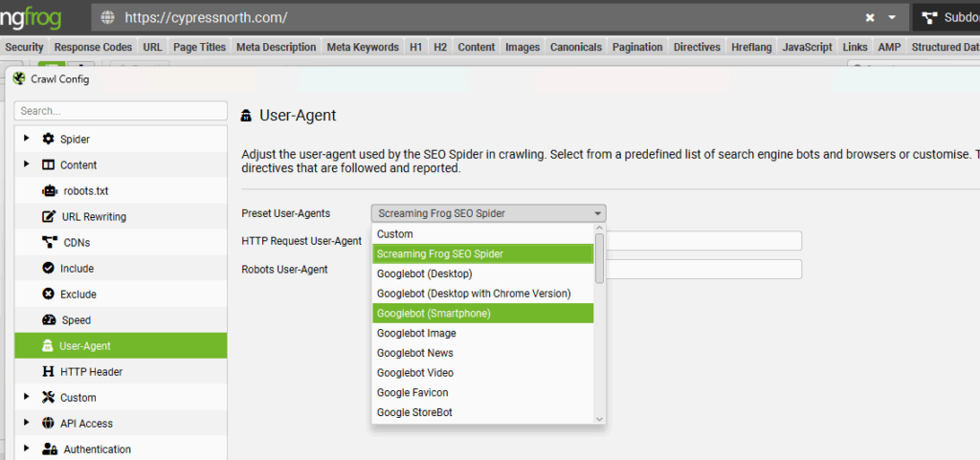
Task: Open the AMP tab
Action: click(x=889, y=47)
